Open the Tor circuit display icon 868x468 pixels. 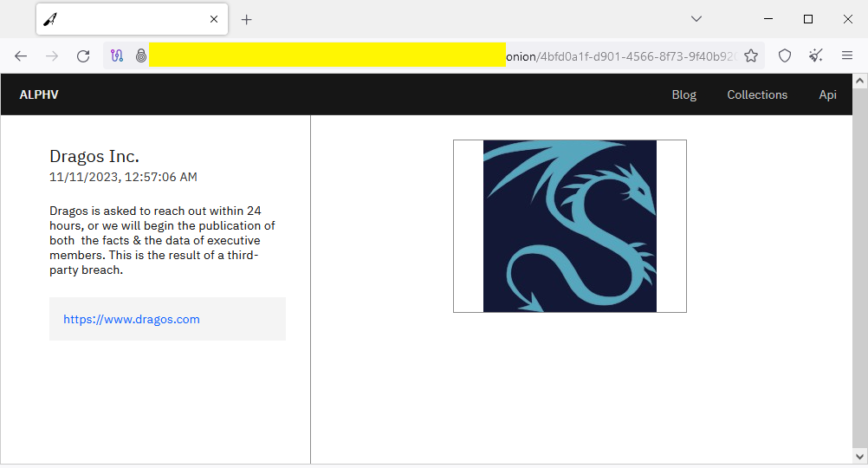coord(117,56)
